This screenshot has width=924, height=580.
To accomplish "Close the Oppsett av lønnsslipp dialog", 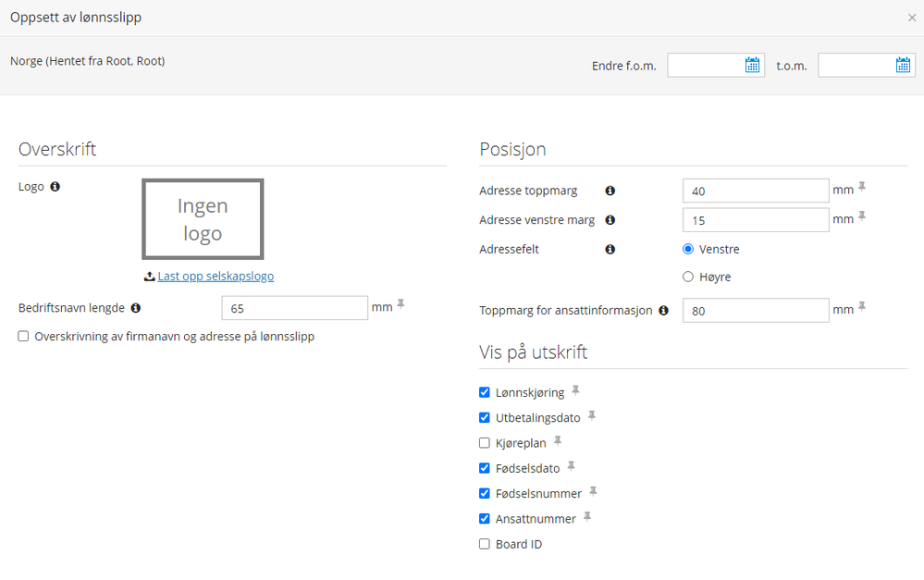I will (911, 18).
